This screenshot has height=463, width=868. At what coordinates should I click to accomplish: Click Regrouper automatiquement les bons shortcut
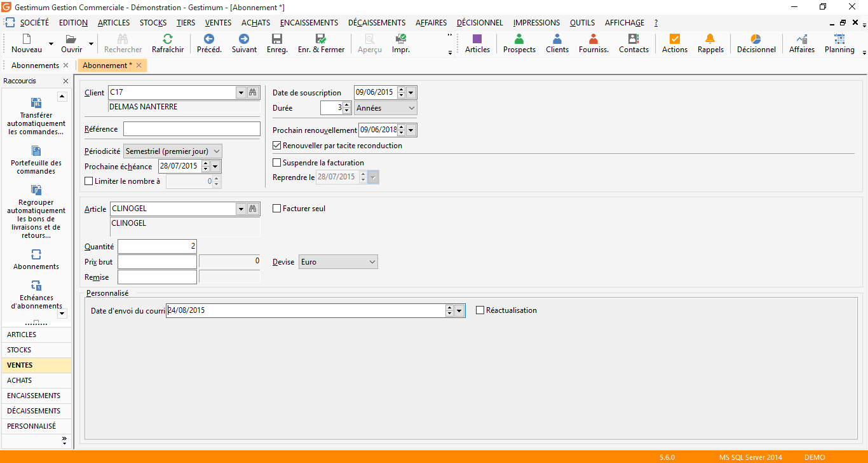pyautogui.click(x=36, y=212)
